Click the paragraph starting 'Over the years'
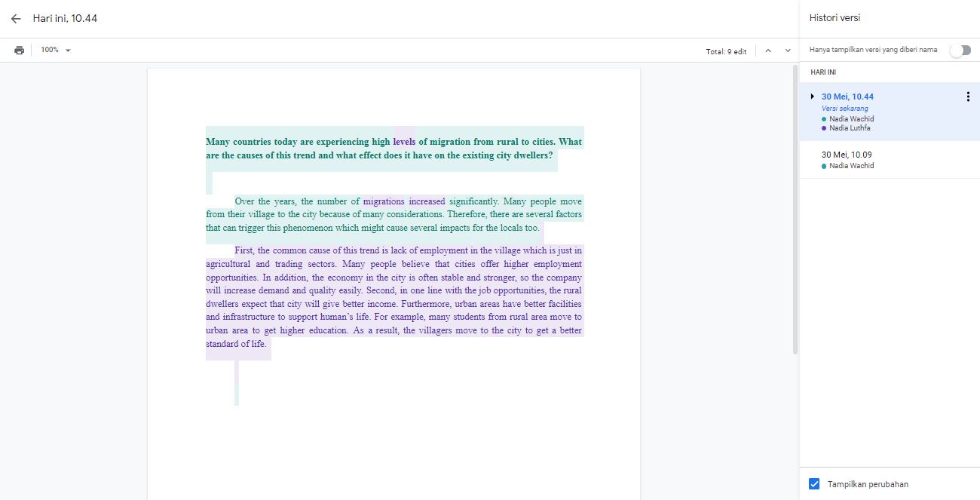 point(394,214)
